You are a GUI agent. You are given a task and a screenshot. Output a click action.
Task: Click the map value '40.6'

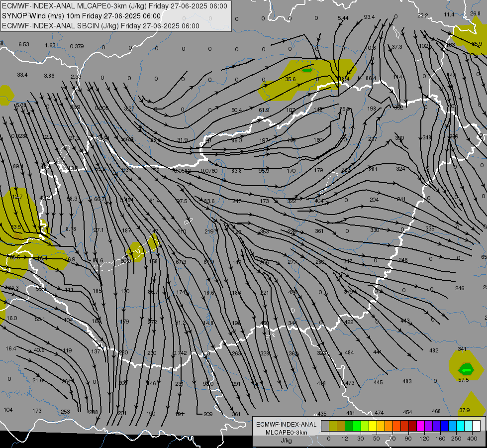click(39, 350)
